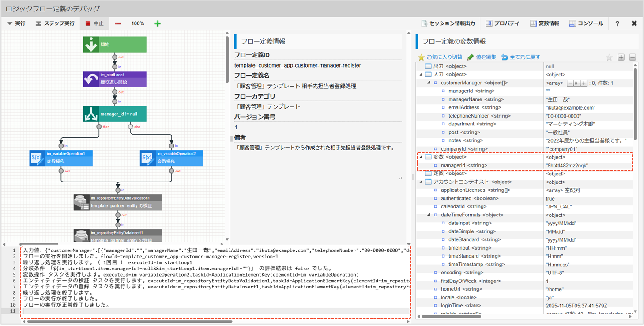This screenshot has width=644, height=326.
Task: Collapse the 入力 object tree node
Action: [x=421, y=75]
